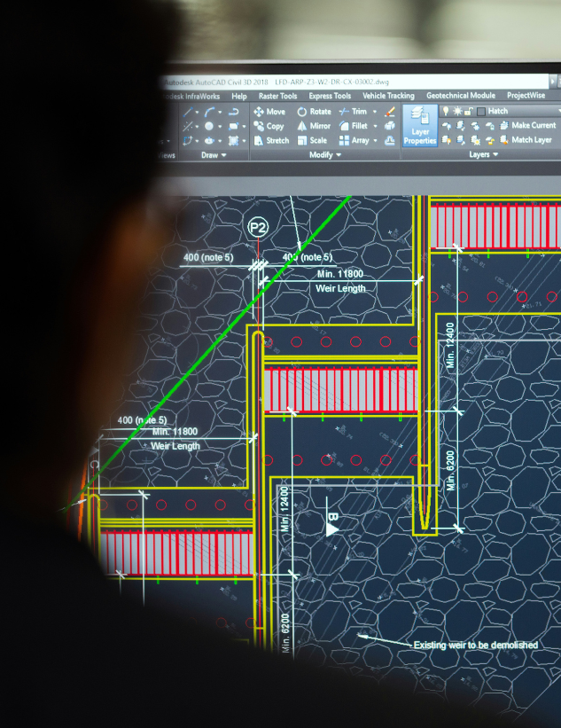Select the Copy tool
This screenshot has width=561, height=728.
[269, 126]
